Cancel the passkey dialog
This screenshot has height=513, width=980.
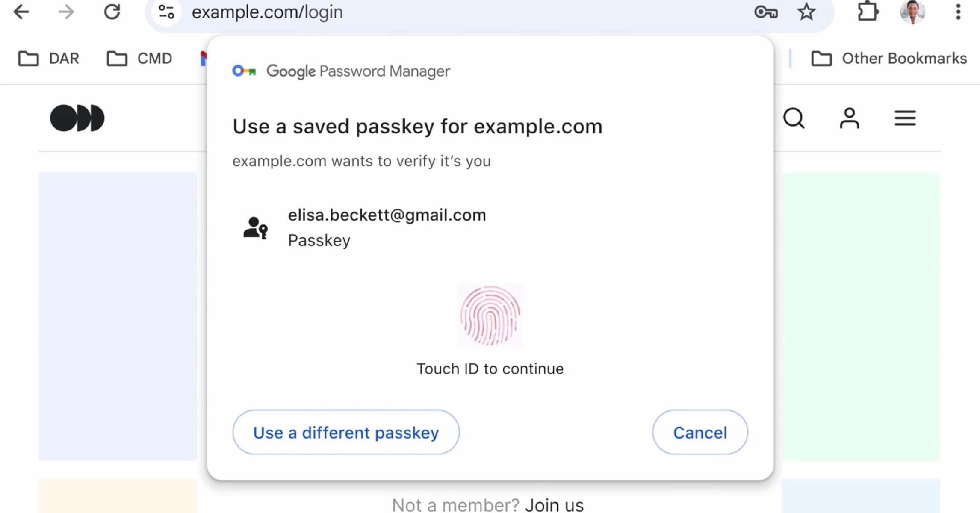tap(700, 432)
